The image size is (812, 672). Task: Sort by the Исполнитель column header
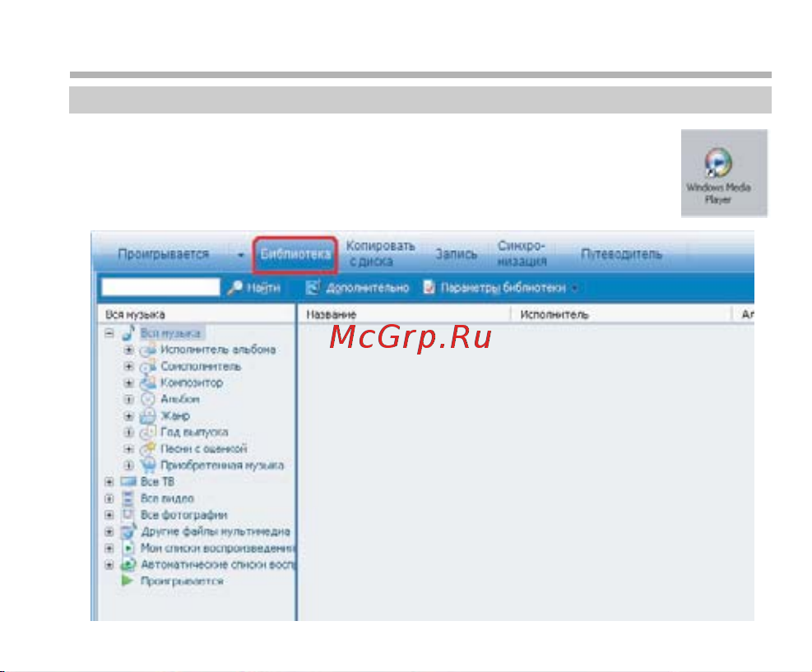[554, 314]
